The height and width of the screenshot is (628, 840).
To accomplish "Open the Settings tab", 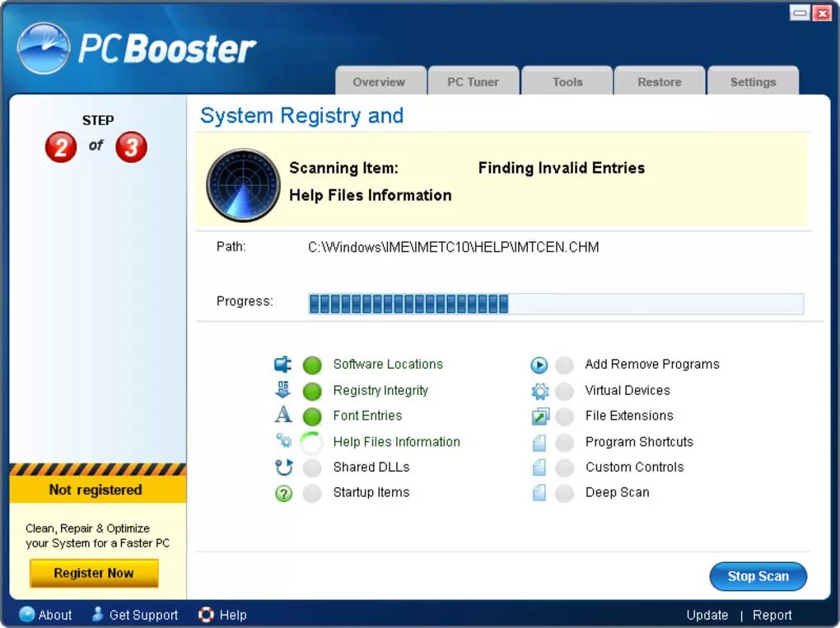I will 754,81.
